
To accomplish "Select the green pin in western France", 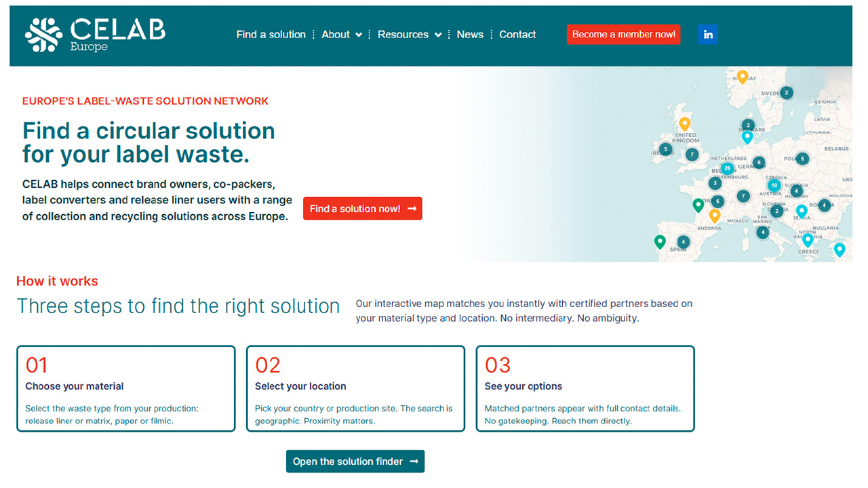I will coord(698,205).
